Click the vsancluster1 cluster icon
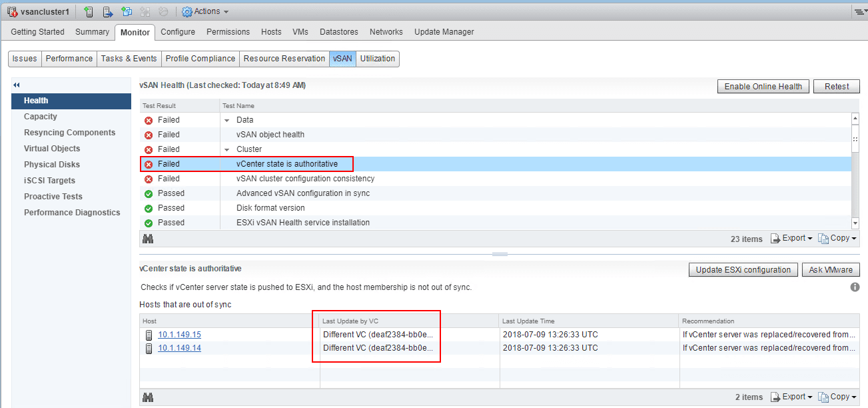Viewport: 868px width, 408px height. [11, 11]
